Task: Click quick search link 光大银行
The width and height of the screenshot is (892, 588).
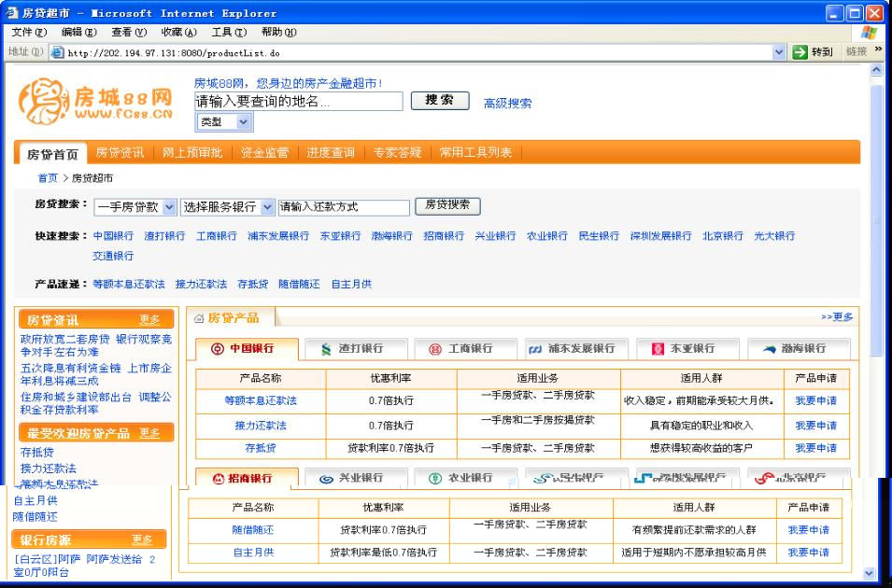Action: [774, 236]
